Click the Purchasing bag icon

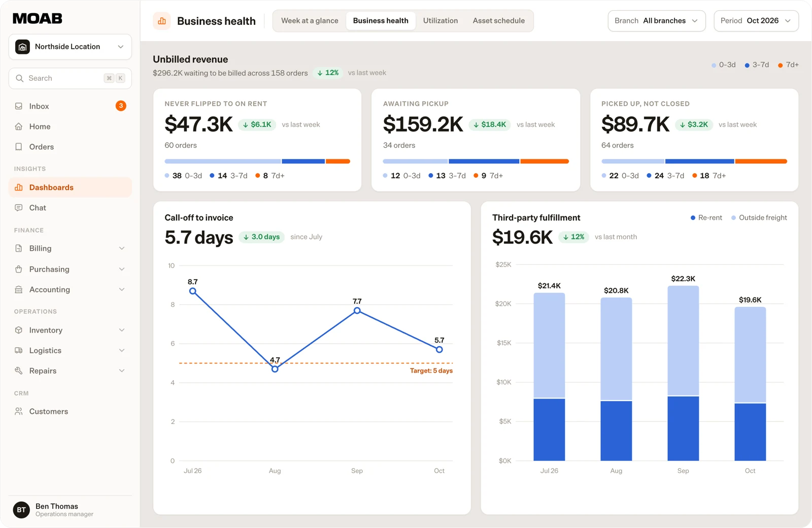pos(19,269)
